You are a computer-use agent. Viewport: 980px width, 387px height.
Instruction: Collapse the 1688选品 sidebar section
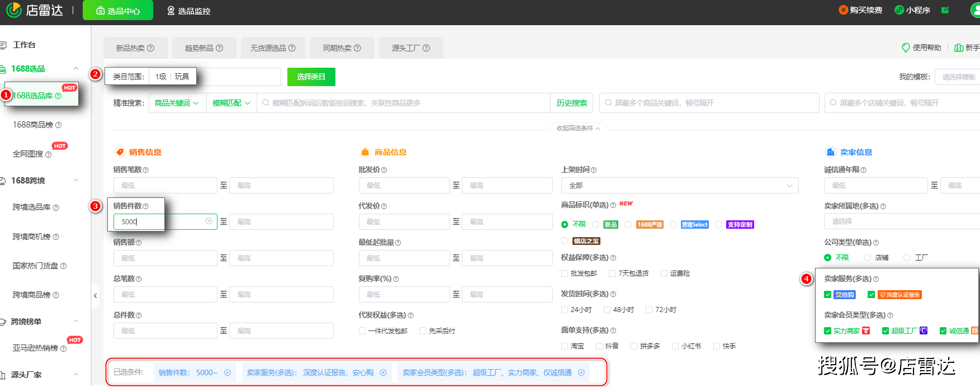77,69
